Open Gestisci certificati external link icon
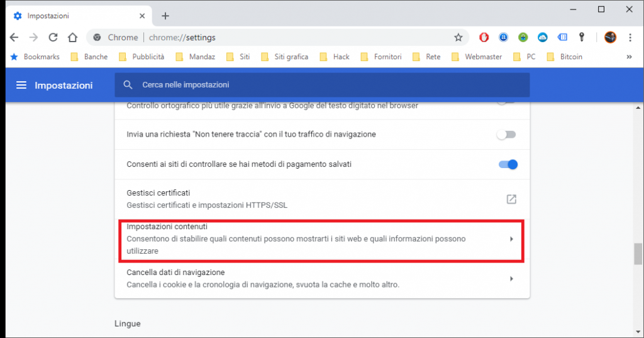Image resolution: width=644 pixels, height=338 pixels. pos(511,199)
